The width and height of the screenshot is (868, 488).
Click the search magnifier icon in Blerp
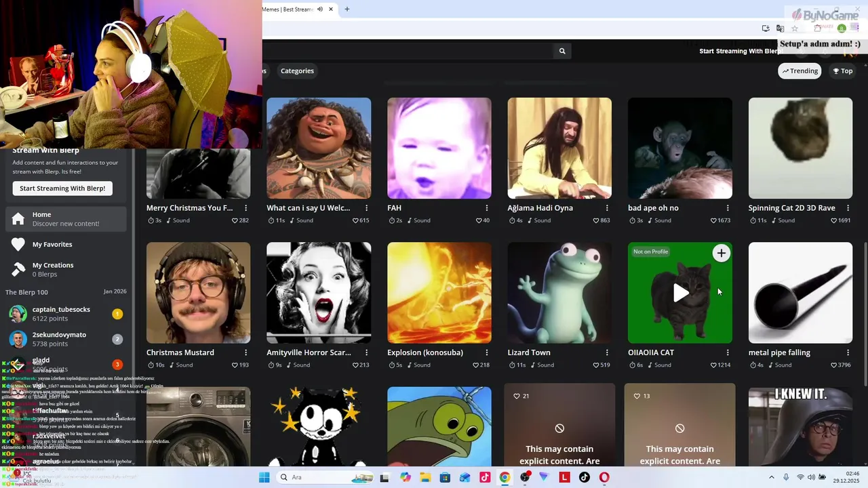(562, 51)
